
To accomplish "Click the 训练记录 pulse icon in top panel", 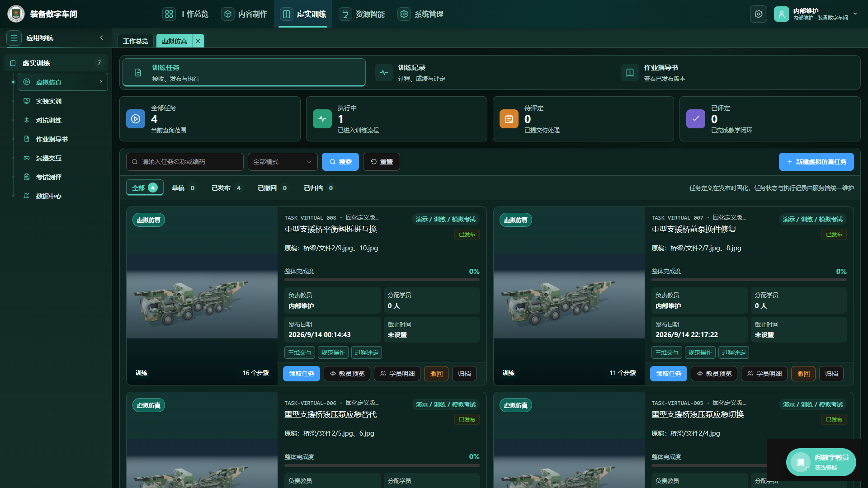I will click(384, 73).
